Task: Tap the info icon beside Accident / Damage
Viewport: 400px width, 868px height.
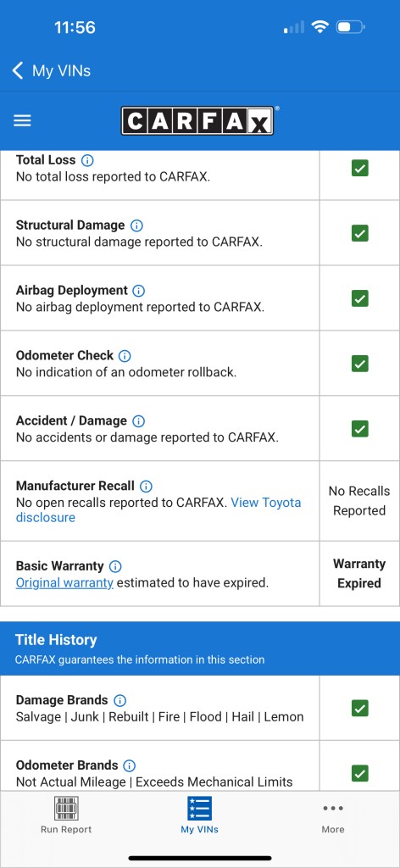Action: [x=138, y=421]
